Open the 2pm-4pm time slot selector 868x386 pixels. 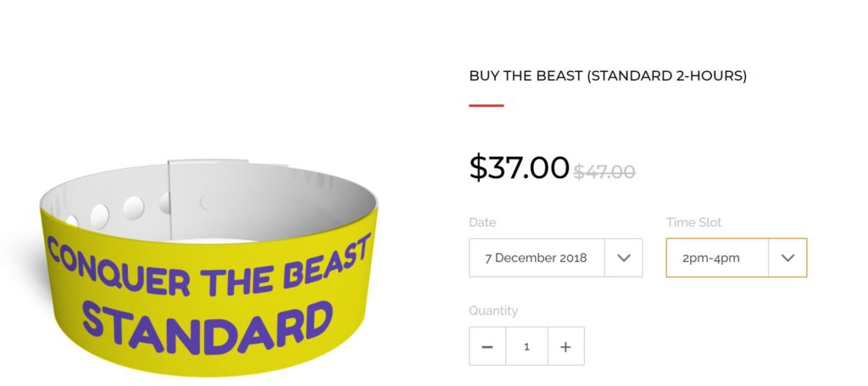click(716, 258)
